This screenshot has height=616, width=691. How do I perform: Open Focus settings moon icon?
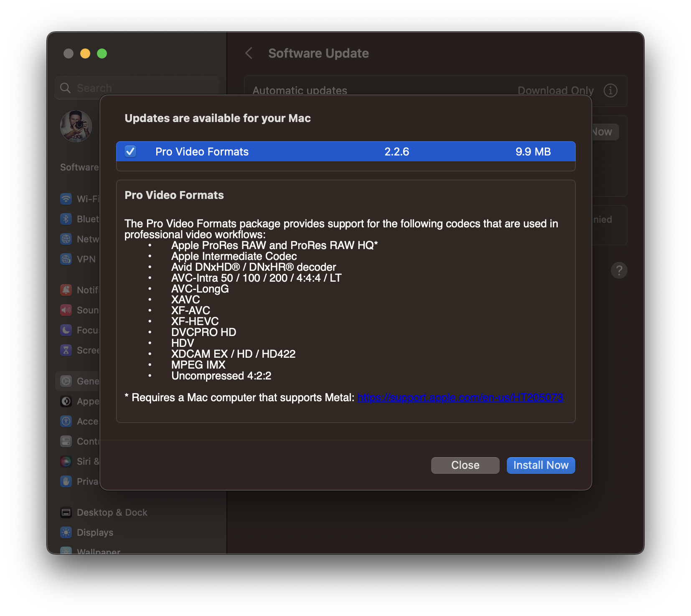(x=66, y=330)
